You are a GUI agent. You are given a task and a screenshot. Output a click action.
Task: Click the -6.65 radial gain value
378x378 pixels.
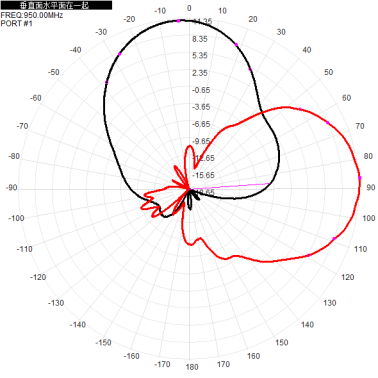tap(201, 124)
